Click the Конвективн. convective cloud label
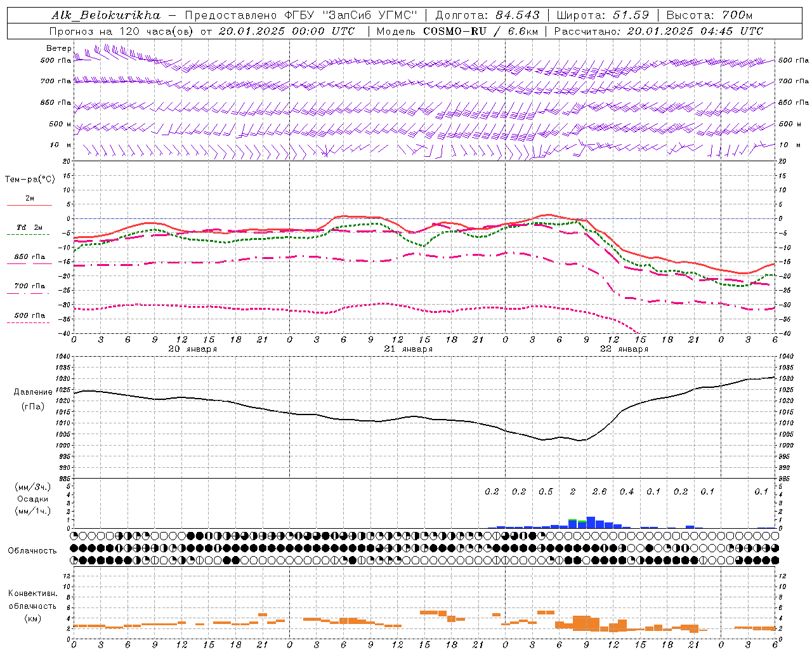812x650 pixels. pyautogui.click(x=33, y=594)
